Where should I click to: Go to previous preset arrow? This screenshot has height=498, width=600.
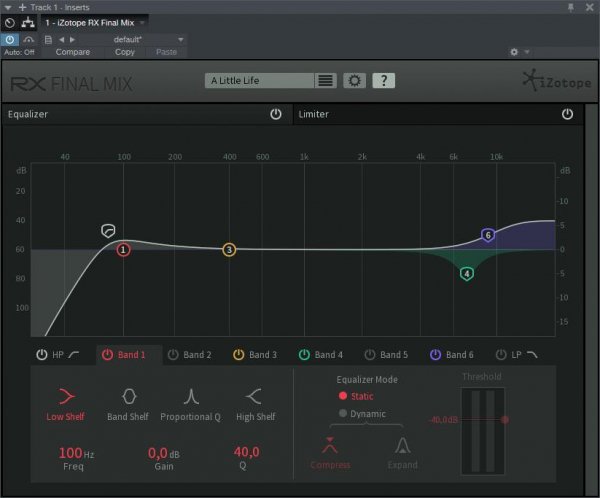[x=62, y=39]
